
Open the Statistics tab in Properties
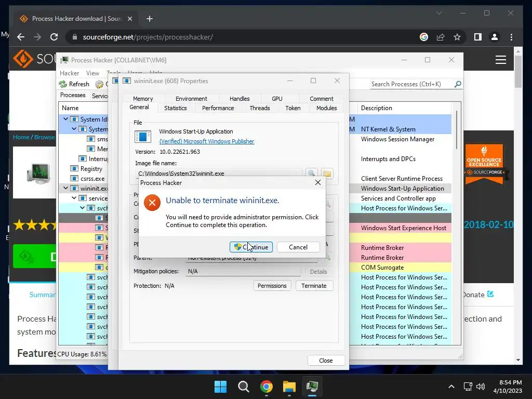click(x=176, y=108)
